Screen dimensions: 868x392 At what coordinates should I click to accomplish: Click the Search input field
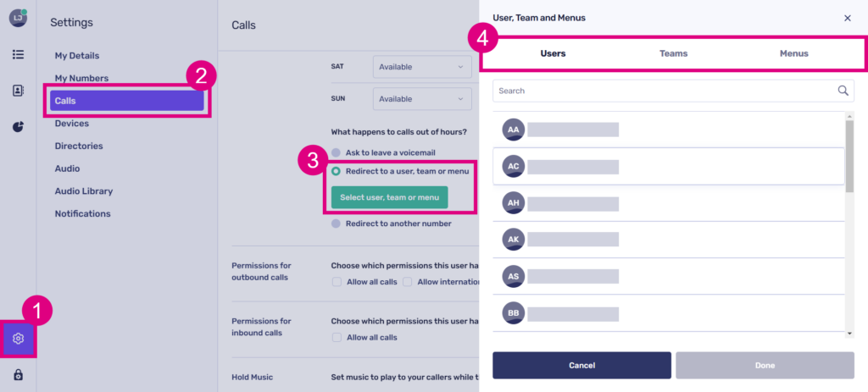661,91
